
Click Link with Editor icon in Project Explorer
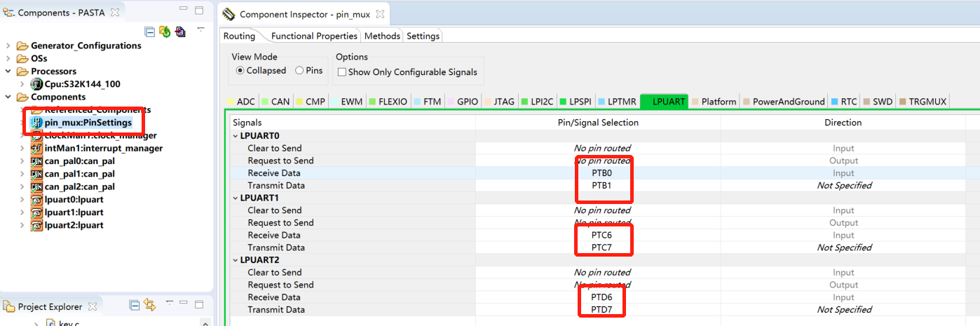pos(149,305)
